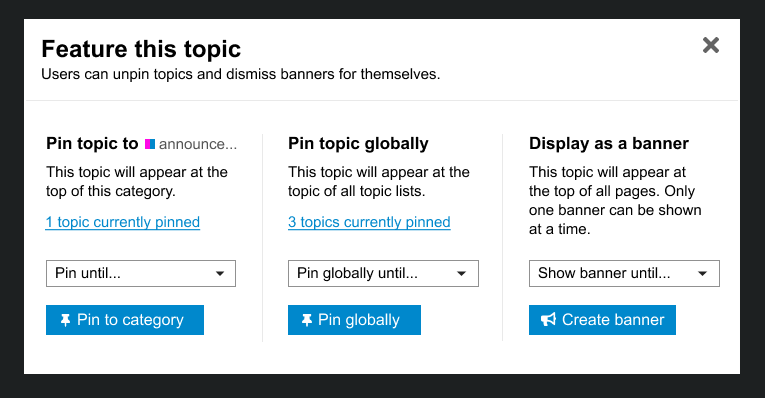This screenshot has width=765, height=398.
Task: Click the megaphone icon on Create banner
Action: click(548, 319)
